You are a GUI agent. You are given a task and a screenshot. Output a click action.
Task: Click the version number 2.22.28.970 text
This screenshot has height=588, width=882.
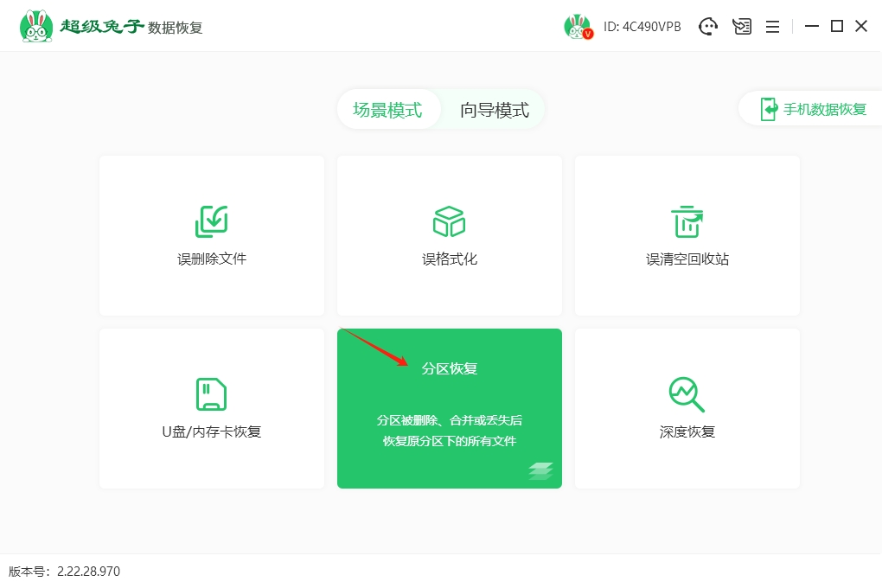tap(88, 572)
